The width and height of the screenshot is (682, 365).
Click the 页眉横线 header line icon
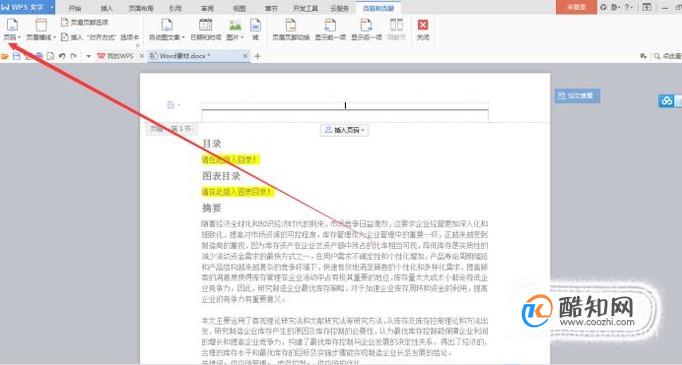[x=41, y=25]
